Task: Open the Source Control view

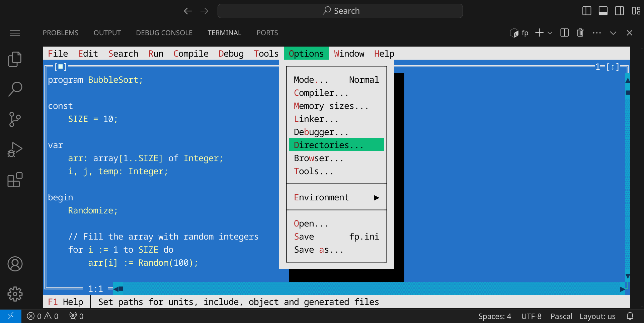Action: point(15,119)
